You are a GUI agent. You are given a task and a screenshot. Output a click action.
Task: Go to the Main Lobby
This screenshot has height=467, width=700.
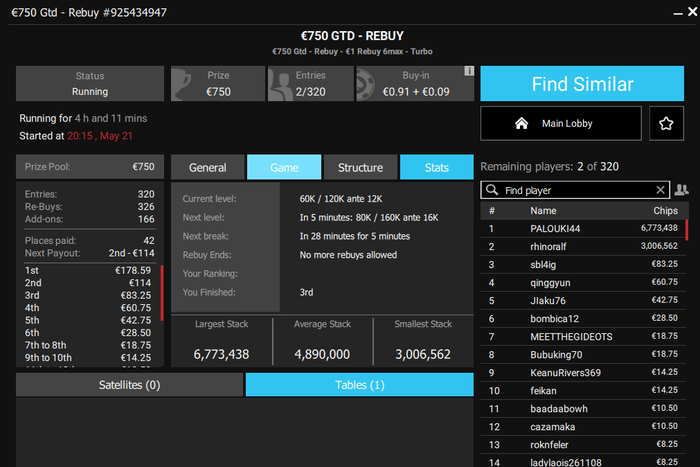coord(561,123)
